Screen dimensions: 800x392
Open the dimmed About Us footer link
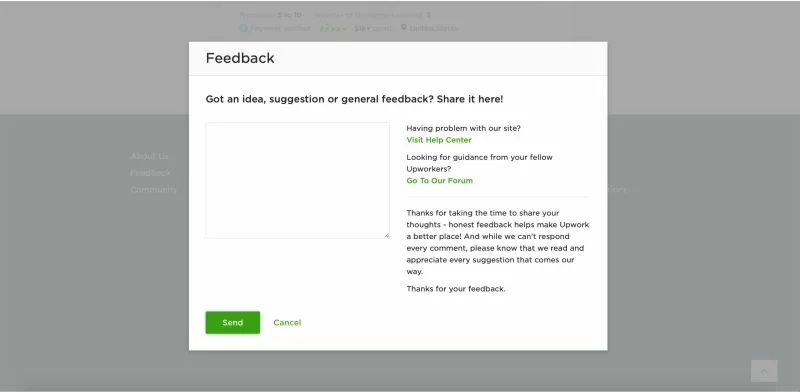tap(149, 156)
